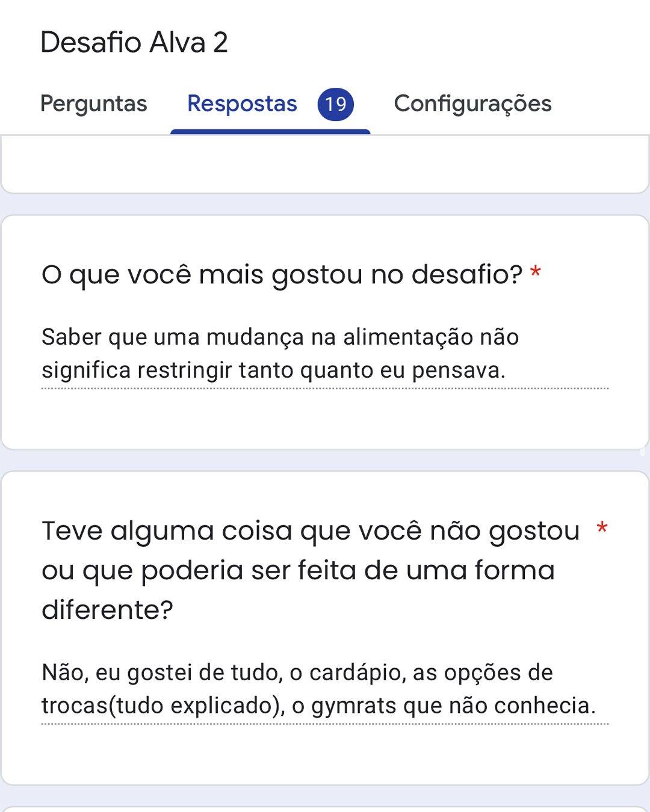Click the scrollbar thumb on the right edge
The image size is (650, 812).
click(x=642, y=452)
